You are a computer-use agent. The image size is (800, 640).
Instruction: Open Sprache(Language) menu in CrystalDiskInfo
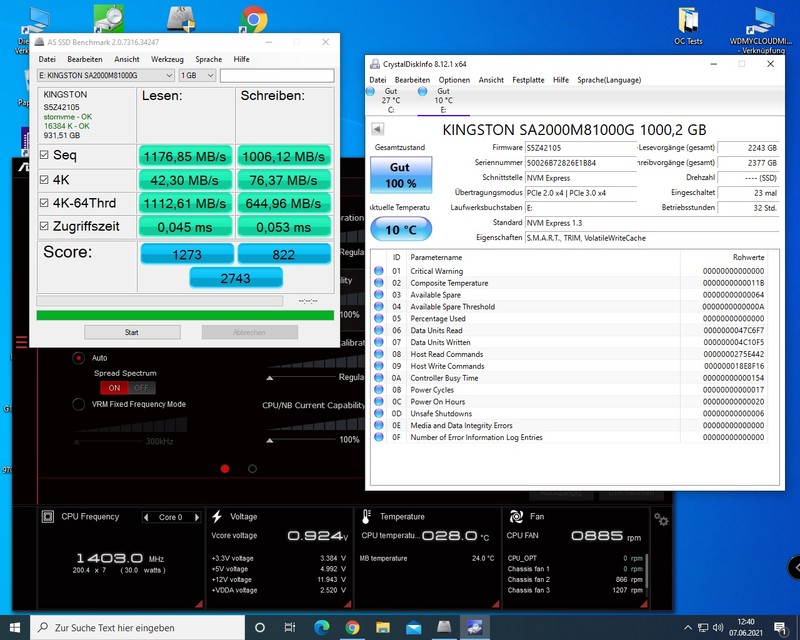(x=609, y=80)
